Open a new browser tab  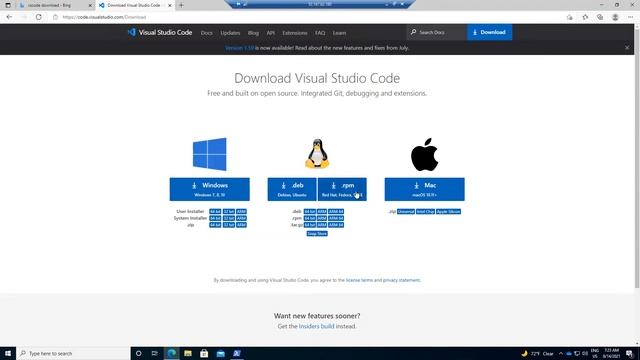tap(181, 5)
